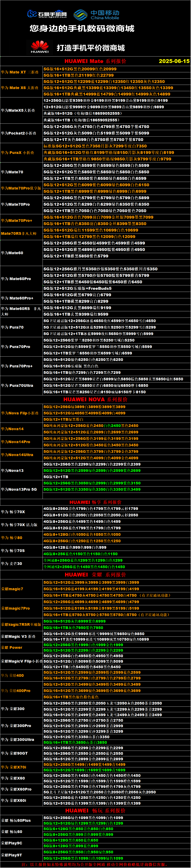The image size is (191, 868).
Task: Select the 华为 荣耀X60i label
Action: 13,800
